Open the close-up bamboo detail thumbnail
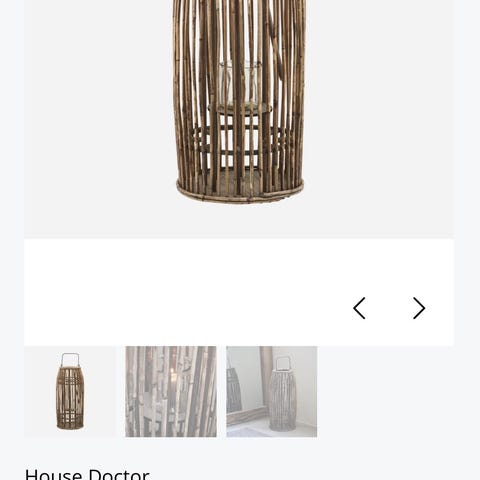 click(171, 392)
